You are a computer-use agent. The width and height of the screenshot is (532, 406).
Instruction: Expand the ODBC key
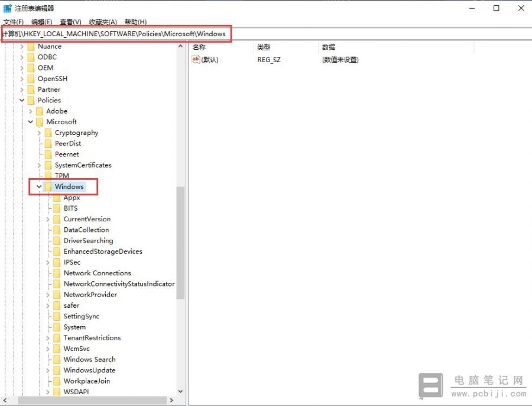22,57
